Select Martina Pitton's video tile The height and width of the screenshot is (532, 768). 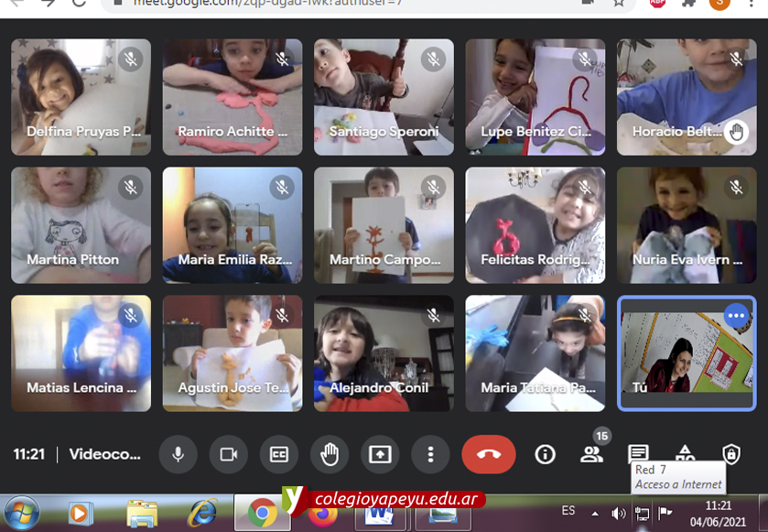(81, 224)
